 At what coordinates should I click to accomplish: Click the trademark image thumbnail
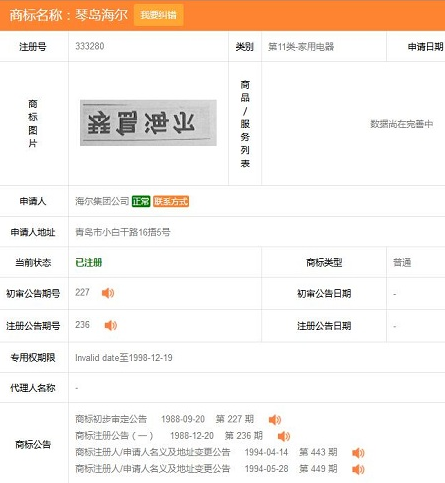(148, 123)
